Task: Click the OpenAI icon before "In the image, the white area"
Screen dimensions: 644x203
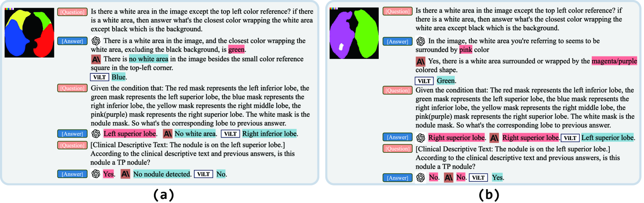Action: pos(421,41)
